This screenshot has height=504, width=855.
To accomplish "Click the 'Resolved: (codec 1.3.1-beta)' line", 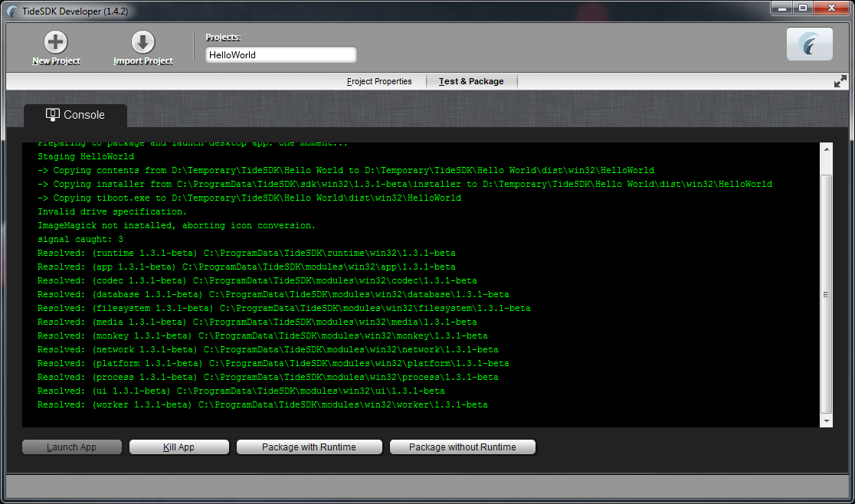I will [x=257, y=281].
